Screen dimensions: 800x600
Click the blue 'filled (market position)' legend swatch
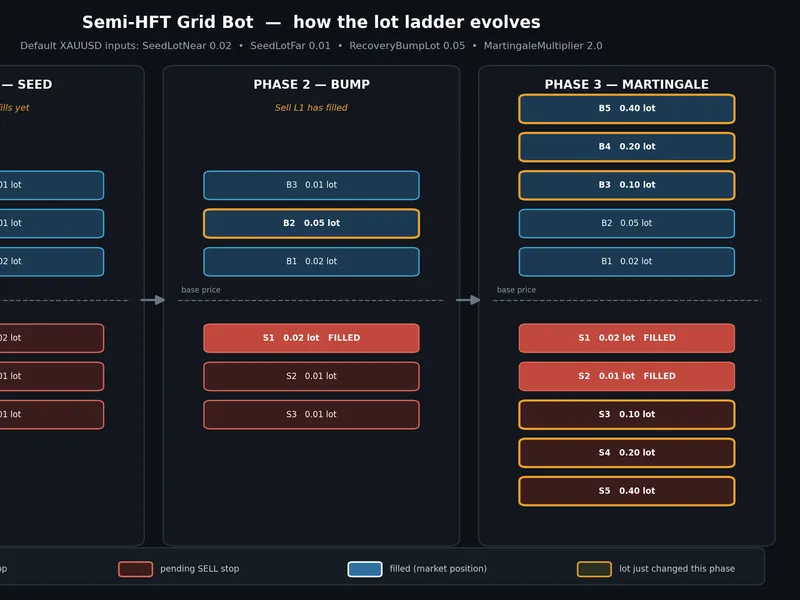point(365,569)
